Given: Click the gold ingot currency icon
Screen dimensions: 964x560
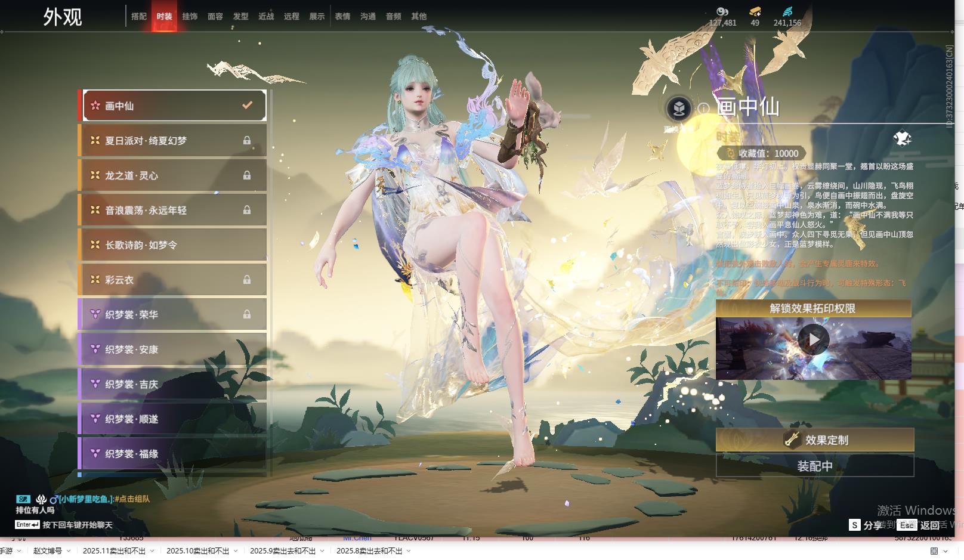Looking at the screenshot, I should pos(755,11).
